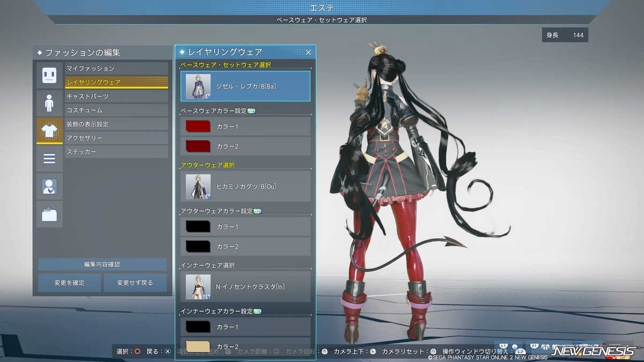Image resolution: width=644 pixels, height=362 pixels.
Task: Click the 身長 144 height indicator
Action: pos(565,35)
